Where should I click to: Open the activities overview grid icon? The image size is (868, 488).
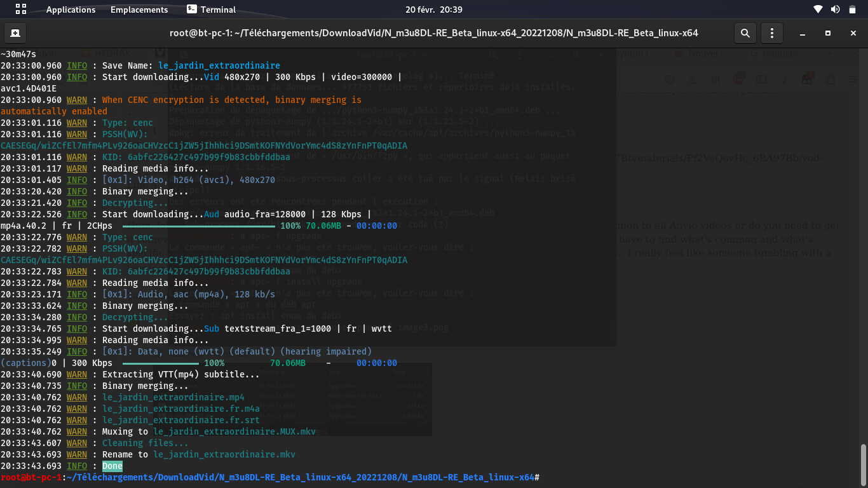click(x=20, y=9)
